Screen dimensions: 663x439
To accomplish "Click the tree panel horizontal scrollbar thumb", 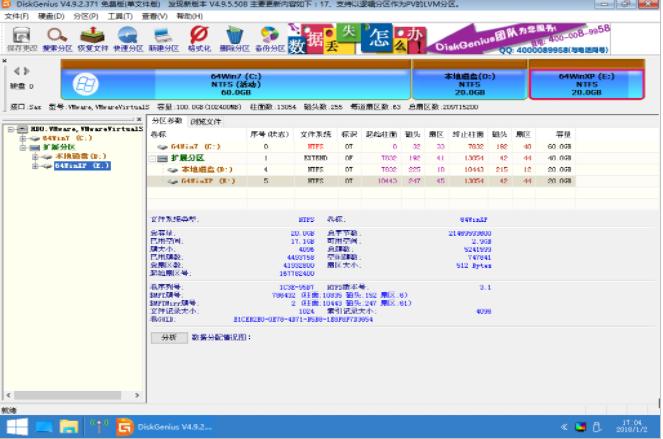I will pyautogui.click(x=68, y=395).
